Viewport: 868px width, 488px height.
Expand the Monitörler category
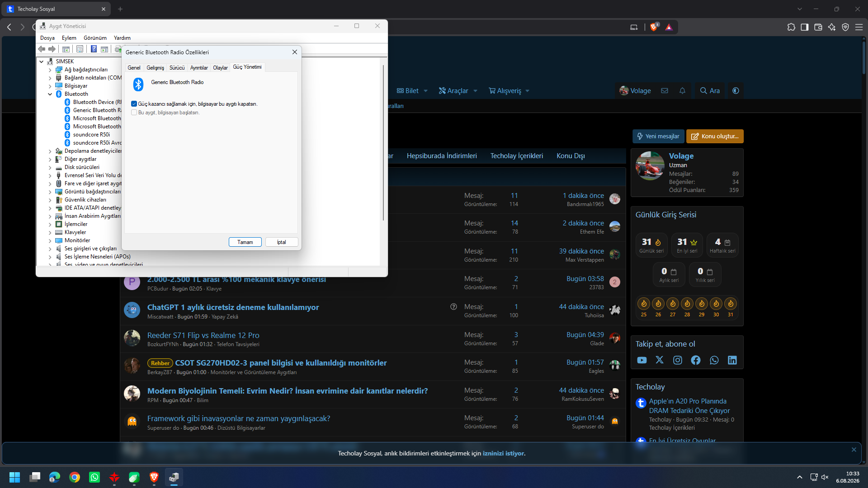click(50, 240)
